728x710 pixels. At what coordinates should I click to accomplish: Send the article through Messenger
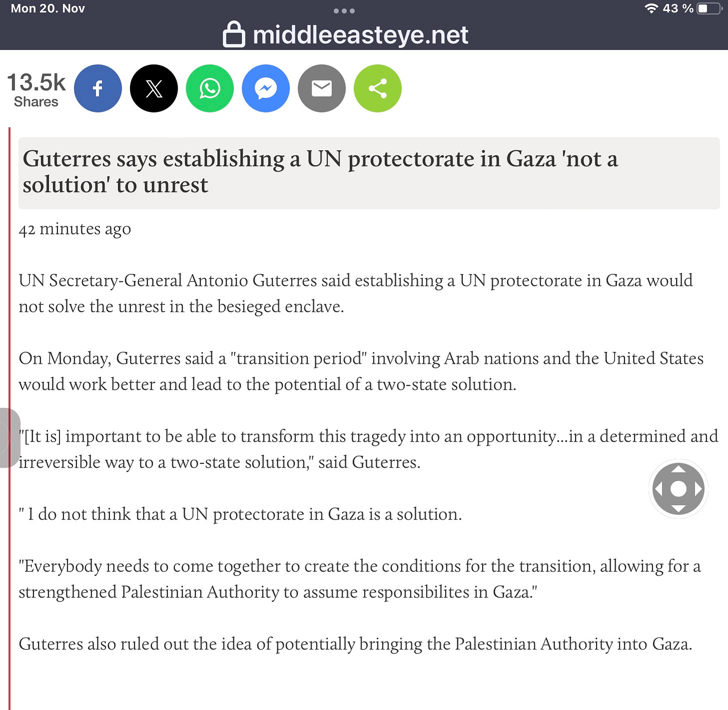coord(266,88)
